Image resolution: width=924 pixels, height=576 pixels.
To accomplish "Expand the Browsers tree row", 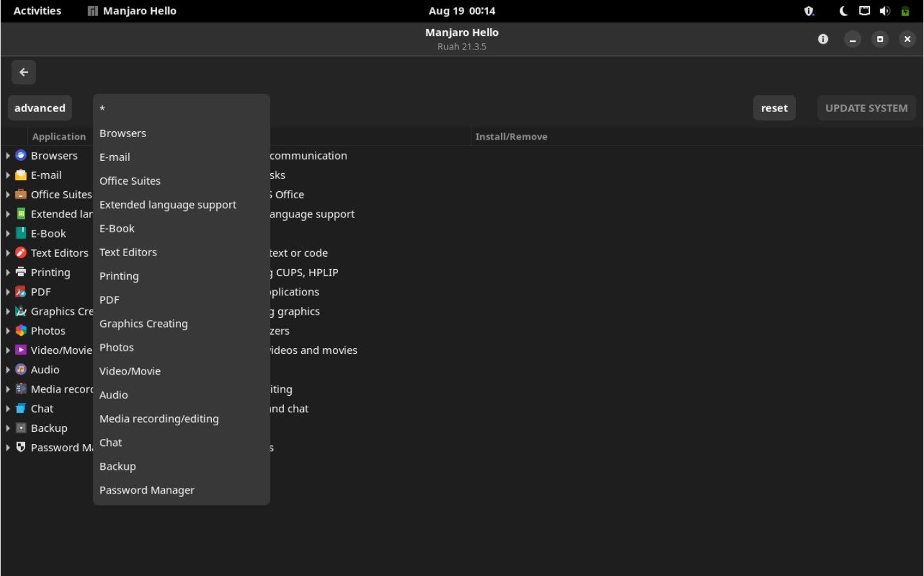I will (8, 156).
